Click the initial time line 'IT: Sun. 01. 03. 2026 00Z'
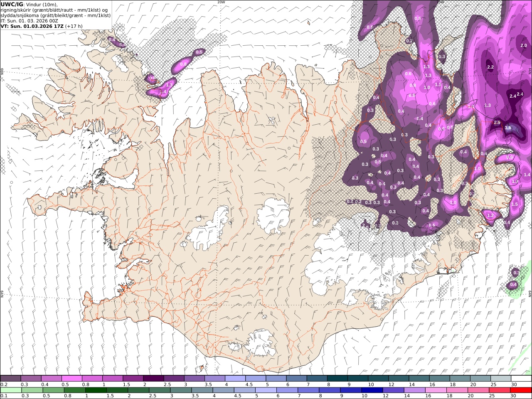 click(x=30, y=21)
